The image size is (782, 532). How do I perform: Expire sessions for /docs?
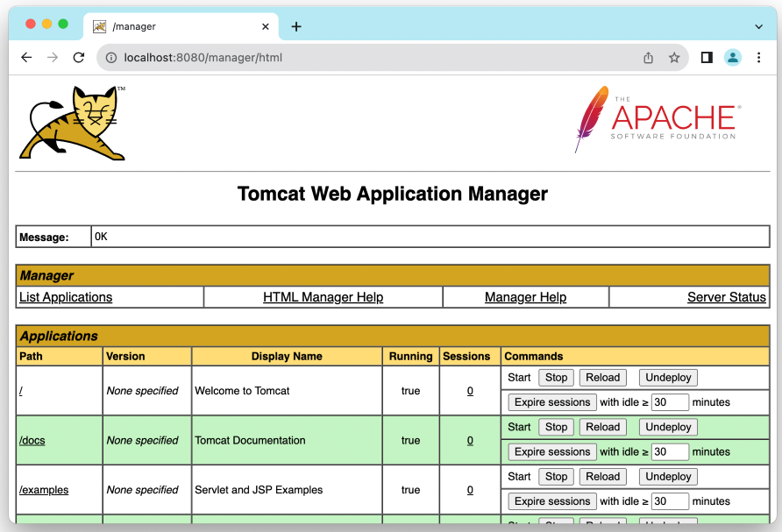click(552, 451)
